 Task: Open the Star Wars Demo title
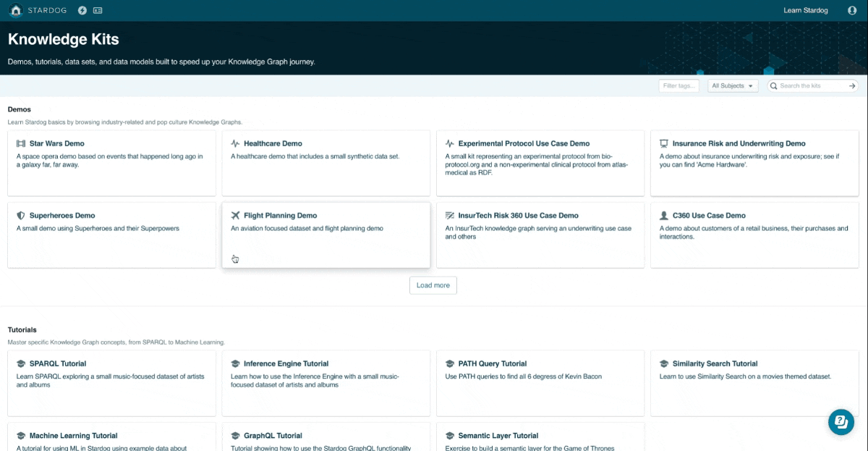[57, 143]
